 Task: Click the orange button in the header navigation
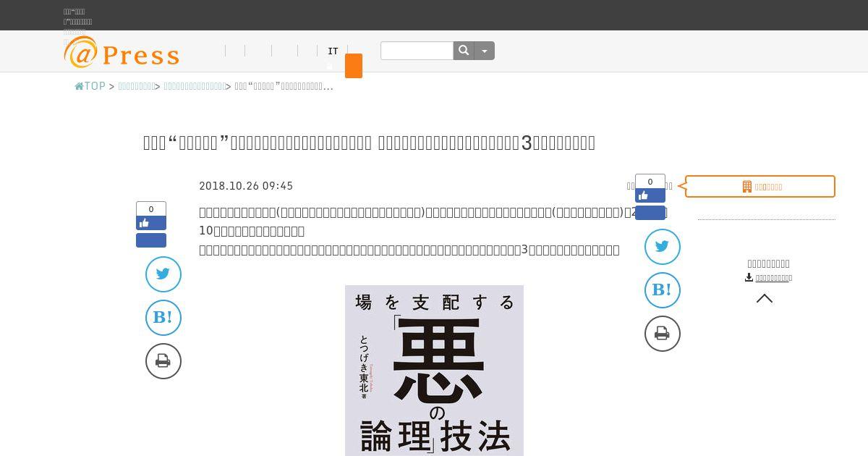(x=354, y=66)
